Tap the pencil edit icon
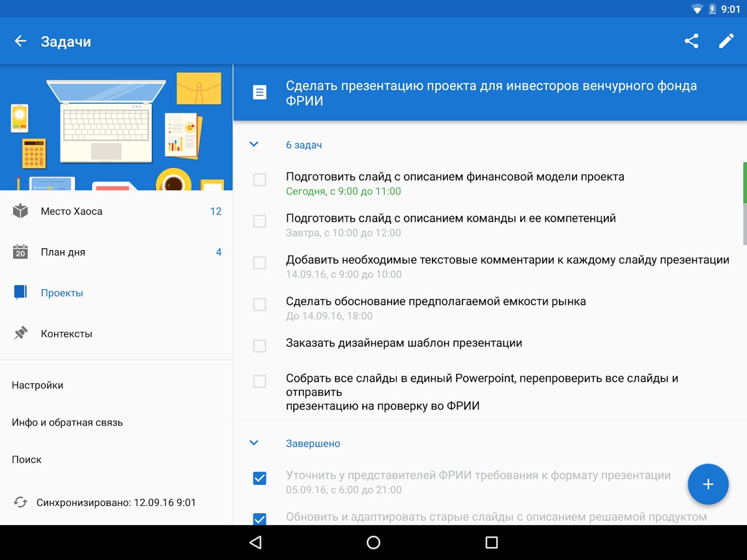 (726, 41)
